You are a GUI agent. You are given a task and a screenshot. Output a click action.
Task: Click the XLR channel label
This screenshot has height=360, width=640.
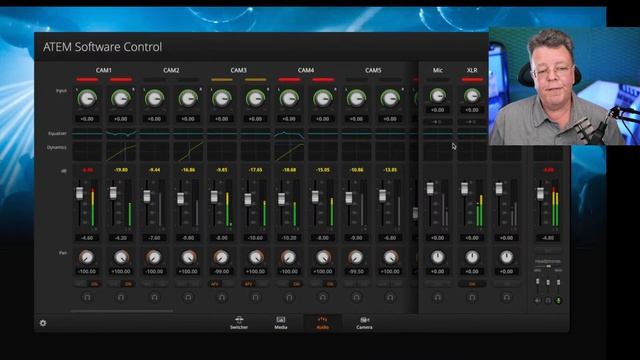click(472, 70)
